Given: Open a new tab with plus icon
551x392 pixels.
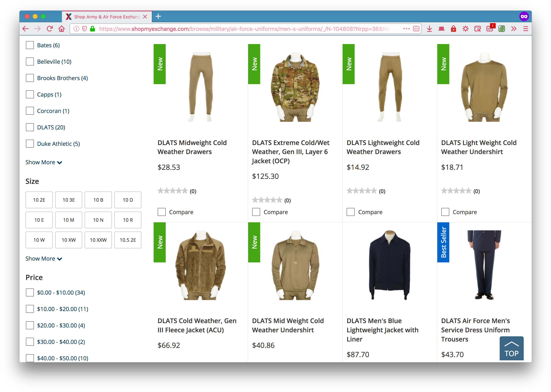Looking at the screenshot, I should [158, 16].
